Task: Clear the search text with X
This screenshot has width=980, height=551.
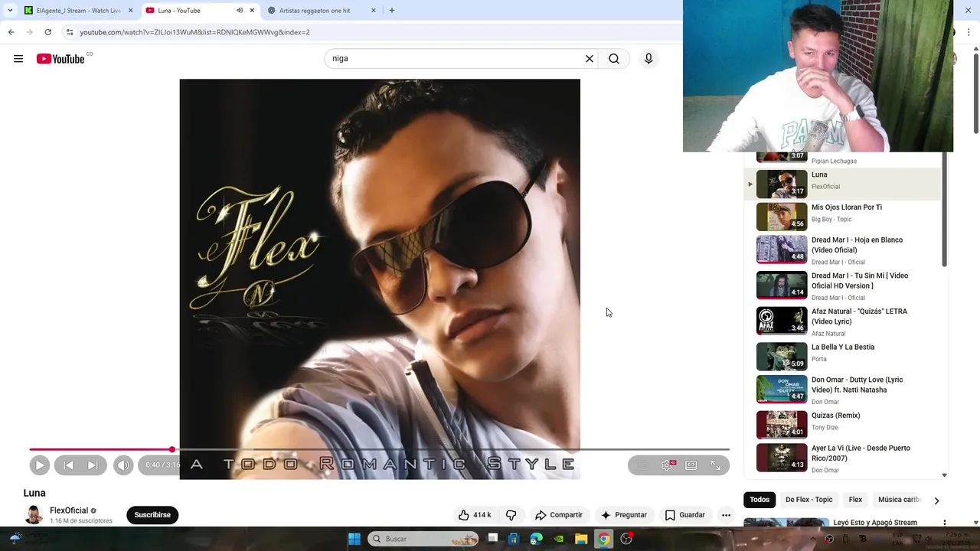Action: click(x=590, y=59)
